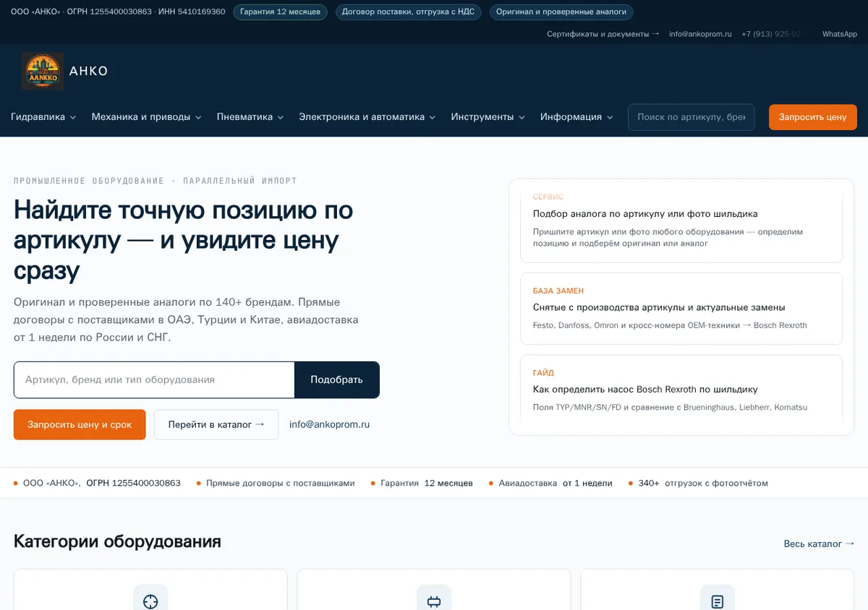Open the Механика и приводы menu
The height and width of the screenshot is (610, 868).
[x=147, y=117]
